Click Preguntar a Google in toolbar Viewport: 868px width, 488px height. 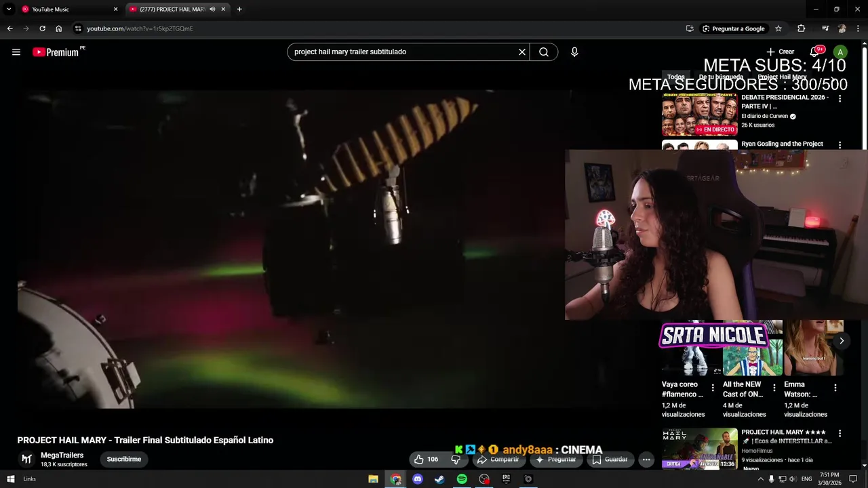734,28
